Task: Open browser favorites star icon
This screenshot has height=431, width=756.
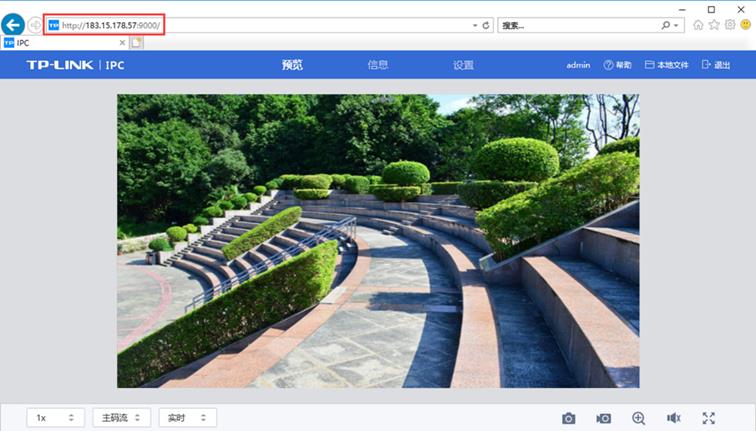Action: click(x=714, y=25)
